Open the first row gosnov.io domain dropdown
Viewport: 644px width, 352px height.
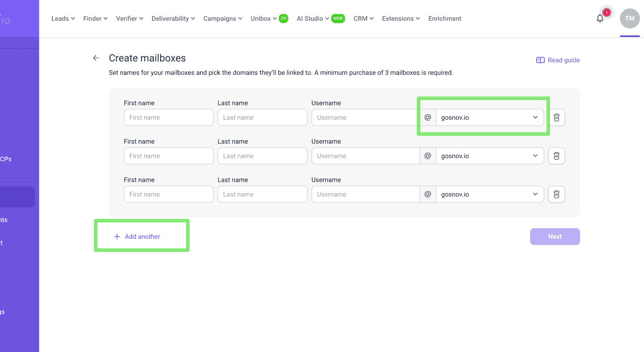tap(490, 117)
